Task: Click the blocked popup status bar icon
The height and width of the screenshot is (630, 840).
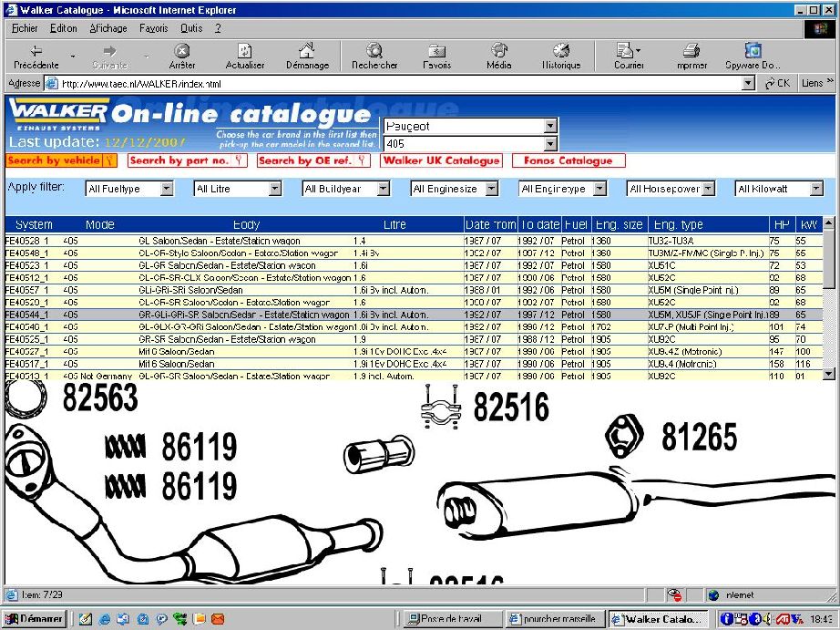Action: coord(674,594)
